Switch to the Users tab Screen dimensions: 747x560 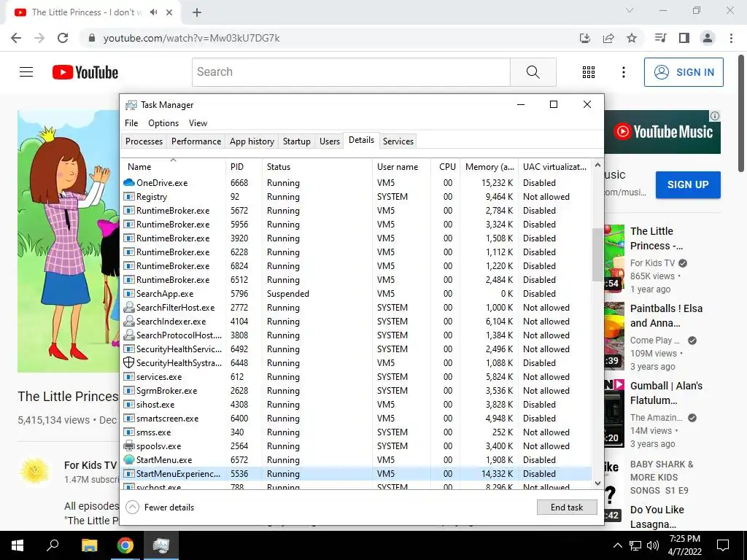pyautogui.click(x=330, y=141)
